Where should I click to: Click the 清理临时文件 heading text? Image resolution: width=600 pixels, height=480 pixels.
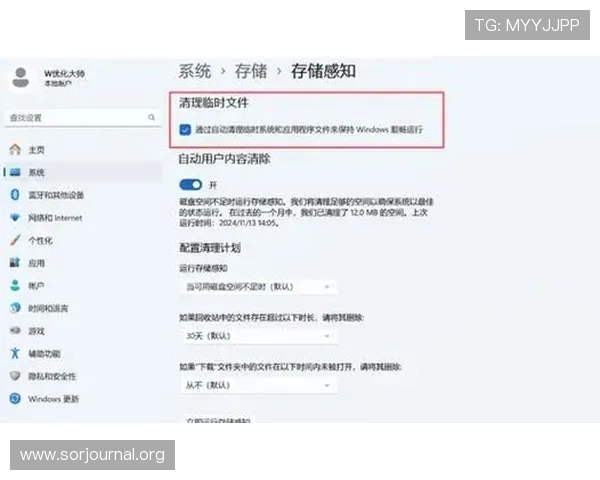point(214,102)
